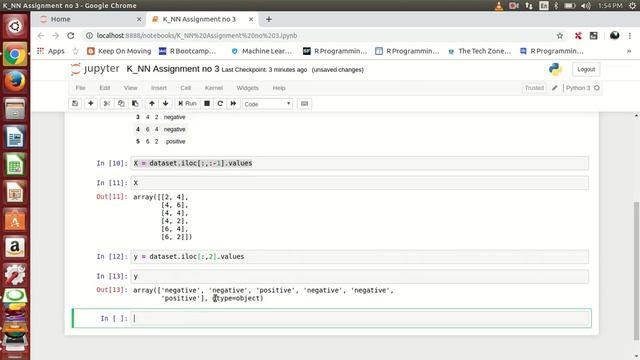Copy selected cells icon in toolbar
640x360 pixels.
[121, 104]
